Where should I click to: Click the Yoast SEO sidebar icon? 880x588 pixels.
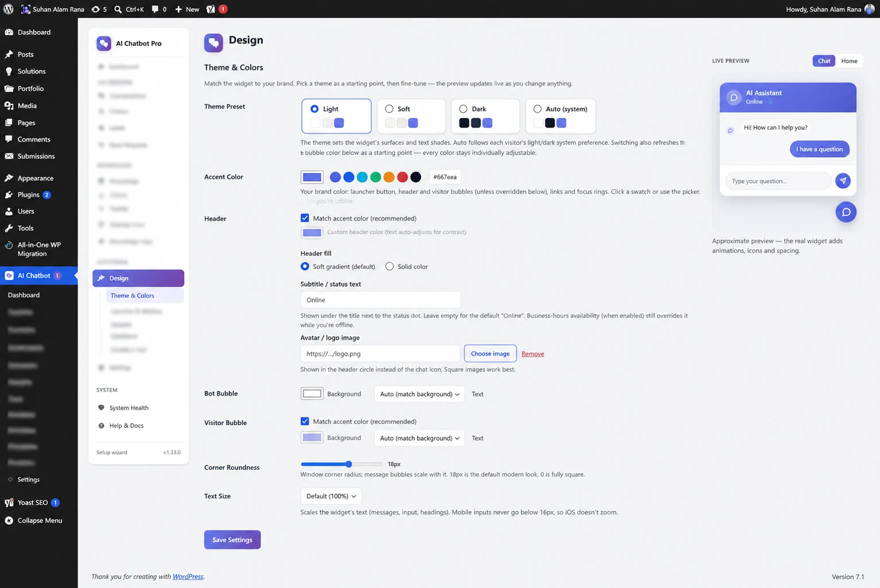click(x=9, y=503)
